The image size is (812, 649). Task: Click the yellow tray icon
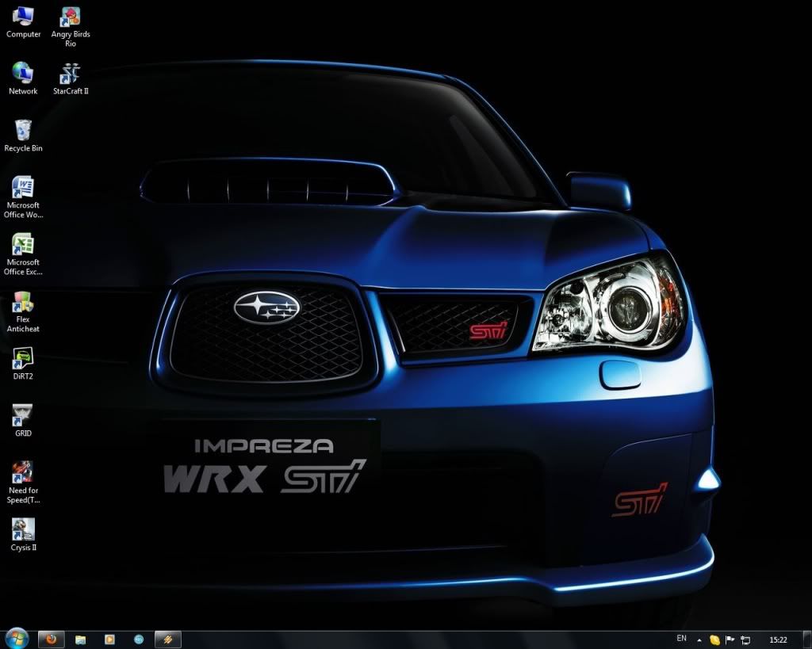click(714, 640)
